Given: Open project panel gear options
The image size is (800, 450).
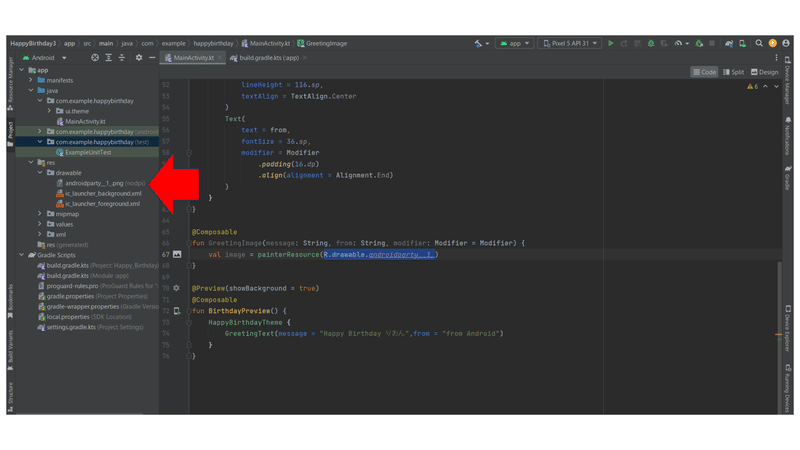Looking at the screenshot, I should point(139,58).
